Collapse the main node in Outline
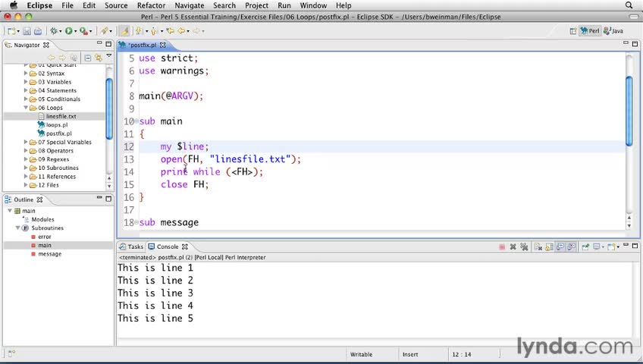Screen dimensions: 643x364 [x=9, y=211]
